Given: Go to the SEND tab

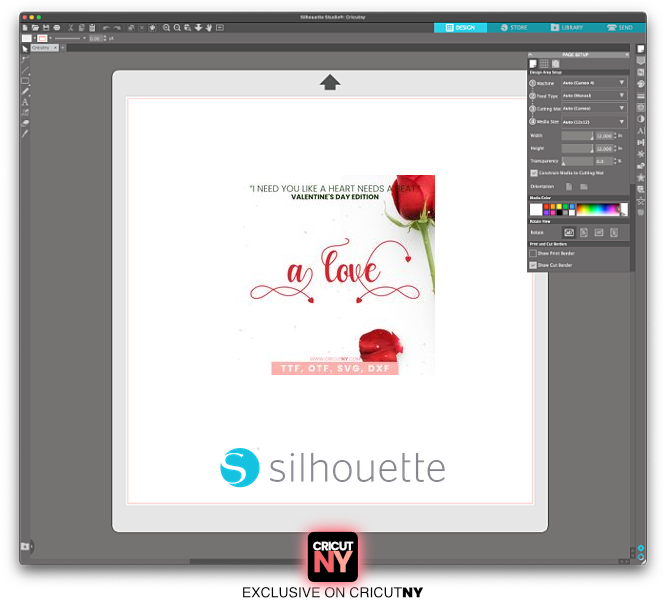Looking at the screenshot, I should [x=620, y=28].
